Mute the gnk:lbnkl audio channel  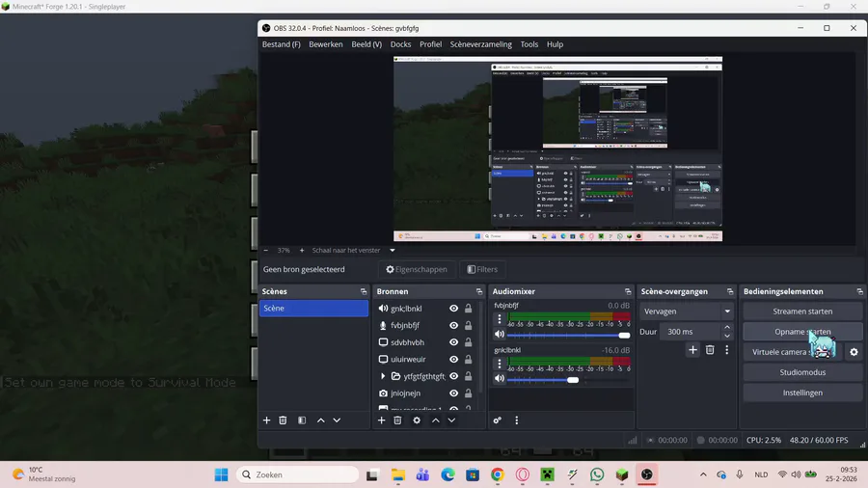pos(500,378)
